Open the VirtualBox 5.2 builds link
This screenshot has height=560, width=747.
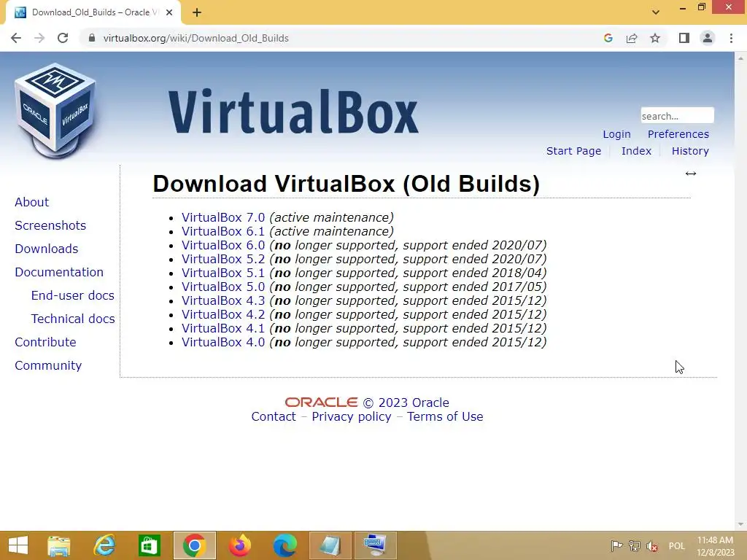223,259
